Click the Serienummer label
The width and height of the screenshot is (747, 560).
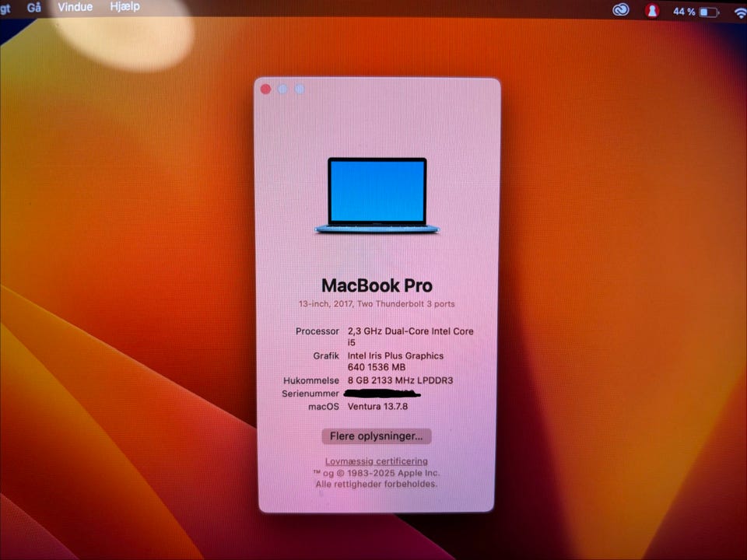[x=310, y=394]
